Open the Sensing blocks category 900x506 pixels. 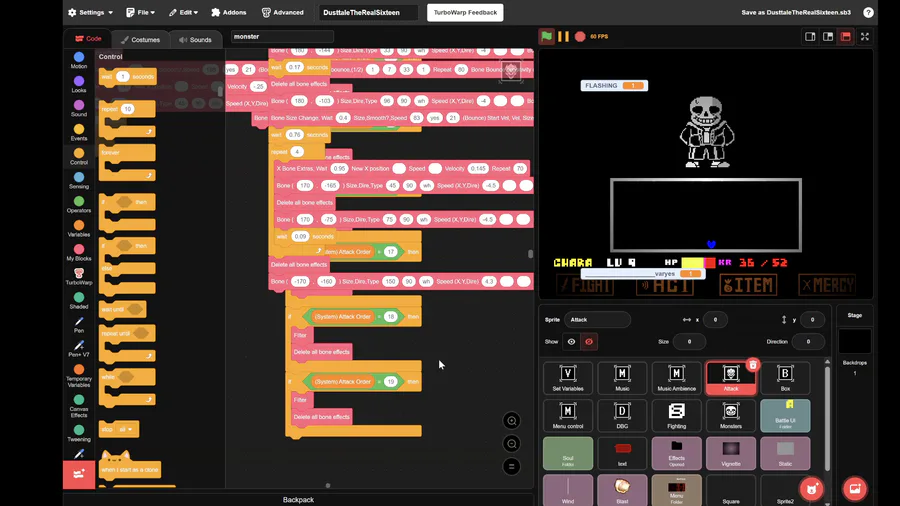pos(79,181)
